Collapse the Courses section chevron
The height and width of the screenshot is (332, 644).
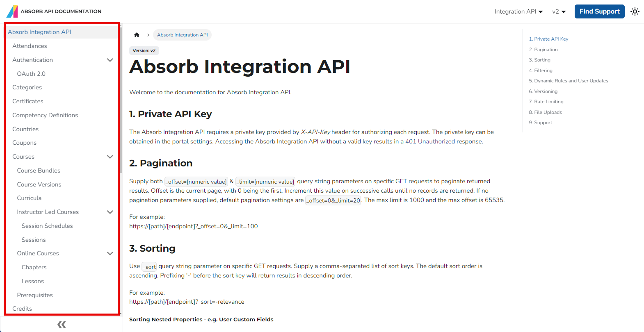coord(110,157)
